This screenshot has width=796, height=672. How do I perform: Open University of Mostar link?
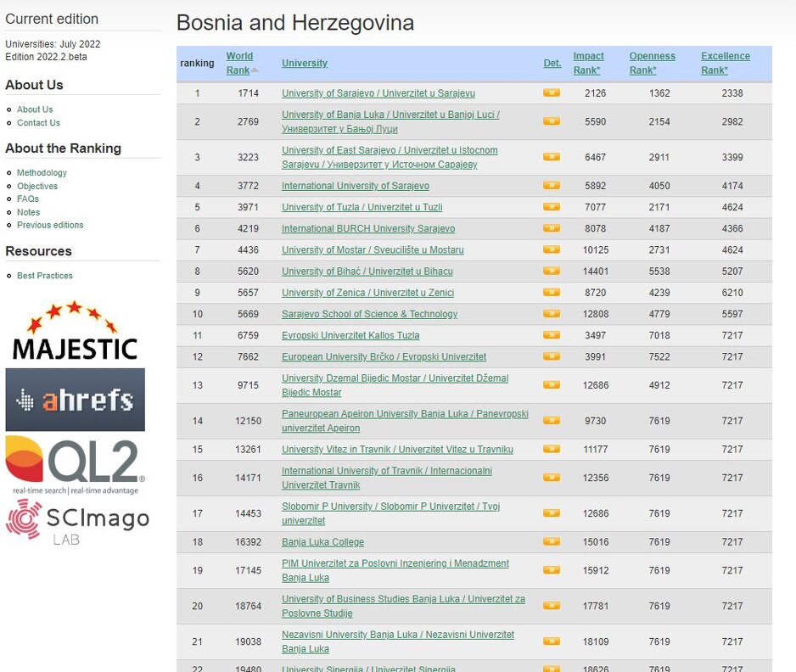pos(373,250)
